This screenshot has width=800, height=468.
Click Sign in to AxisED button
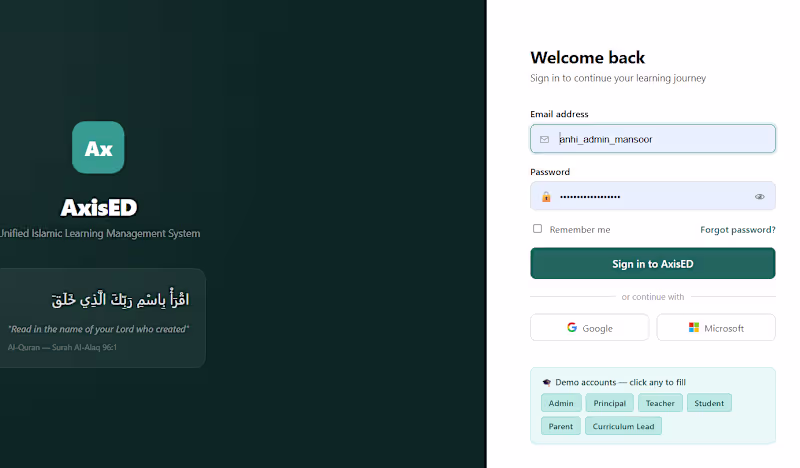tap(653, 263)
